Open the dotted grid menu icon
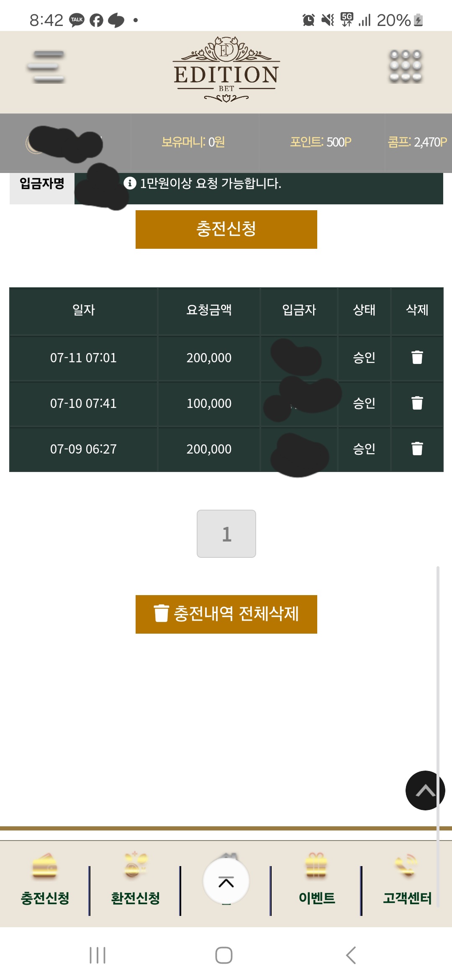Image resolution: width=452 pixels, height=980 pixels. click(406, 67)
